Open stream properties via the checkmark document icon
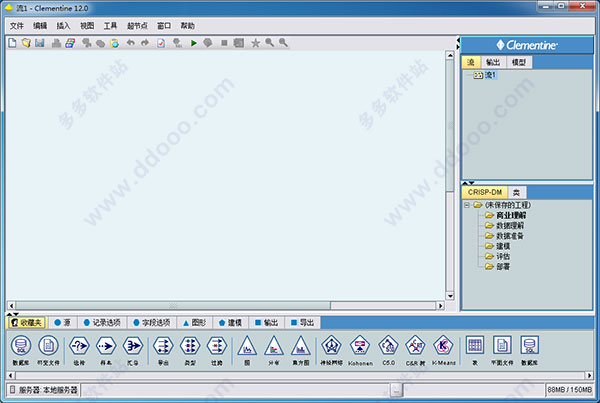The height and width of the screenshot is (403, 600). click(x=161, y=43)
